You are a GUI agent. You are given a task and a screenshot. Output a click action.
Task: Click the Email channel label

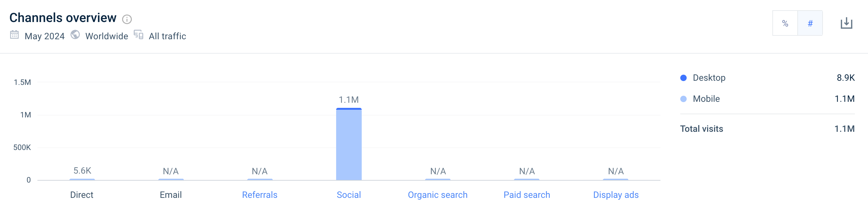coord(170,195)
